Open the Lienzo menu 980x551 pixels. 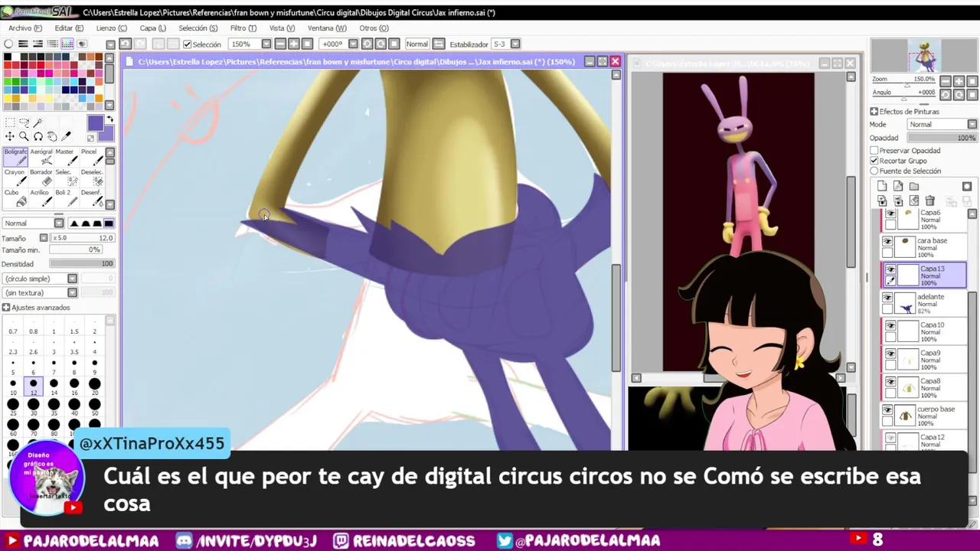pos(112,28)
